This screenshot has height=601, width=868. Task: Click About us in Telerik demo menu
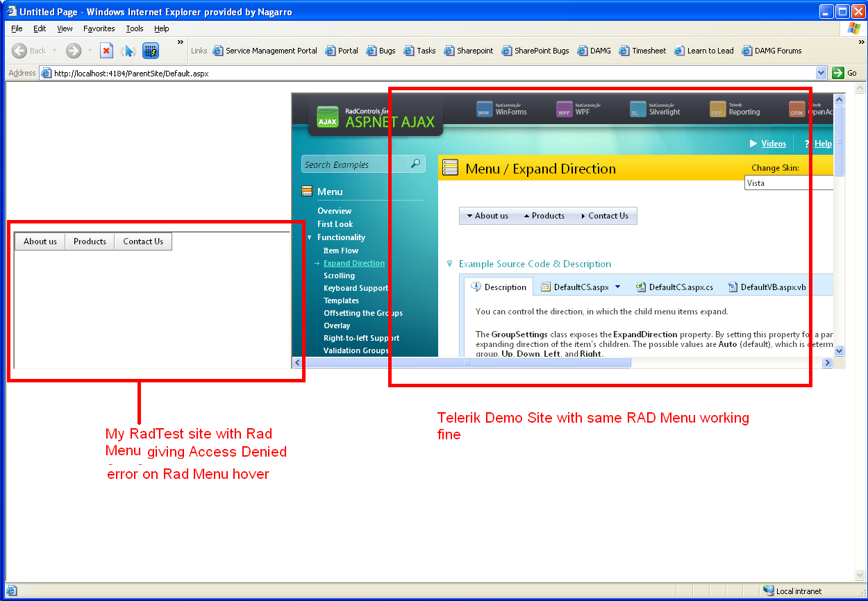(x=487, y=216)
